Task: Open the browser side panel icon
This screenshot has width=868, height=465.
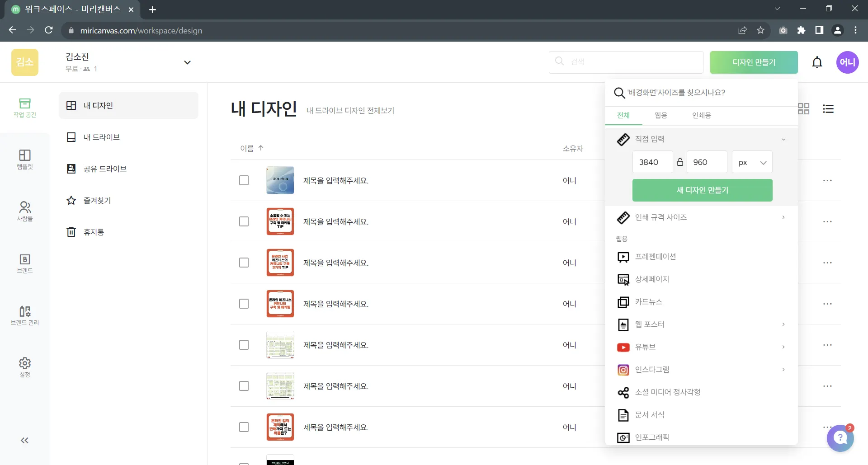Action: [819, 30]
